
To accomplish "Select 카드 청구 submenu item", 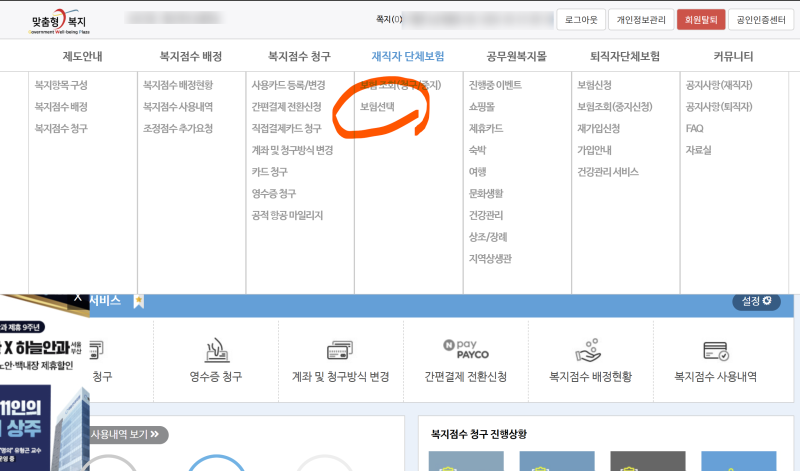I will coord(269,171).
